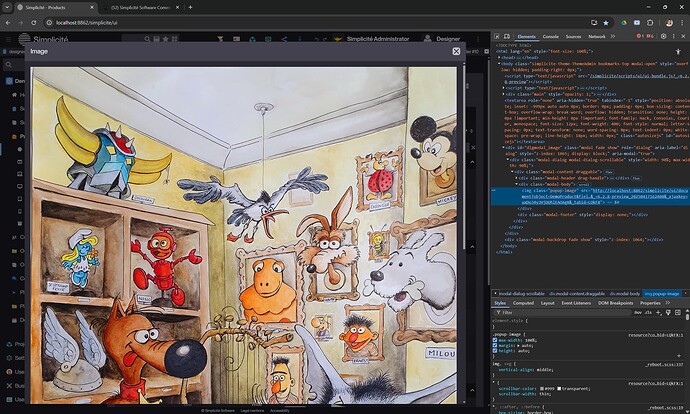Select img.popup-image in breadcrumb

pos(662,293)
